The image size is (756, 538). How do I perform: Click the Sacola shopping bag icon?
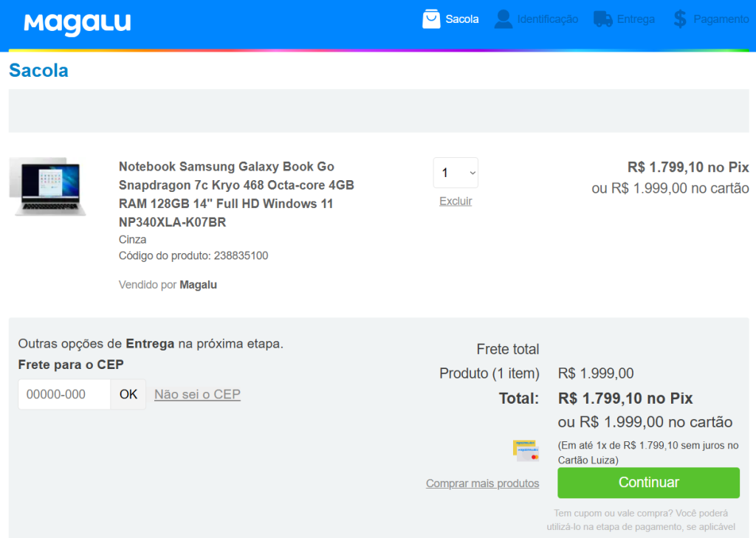(431, 19)
